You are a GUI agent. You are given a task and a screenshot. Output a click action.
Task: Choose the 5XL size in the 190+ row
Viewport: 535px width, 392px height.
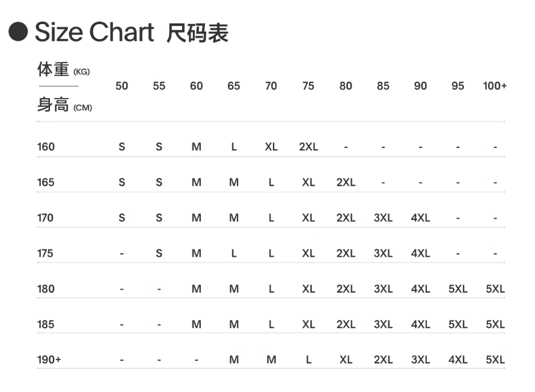pyautogui.click(x=495, y=360)
